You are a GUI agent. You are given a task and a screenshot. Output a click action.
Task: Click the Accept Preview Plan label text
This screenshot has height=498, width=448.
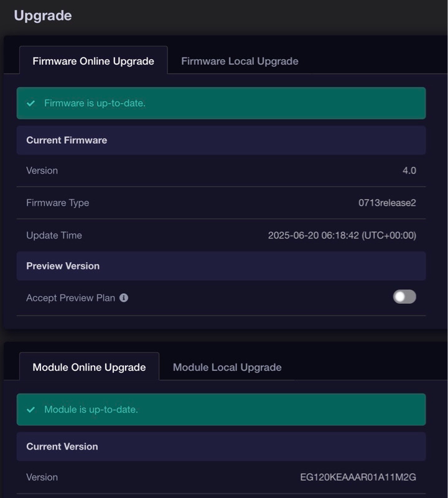coord(70,298)
